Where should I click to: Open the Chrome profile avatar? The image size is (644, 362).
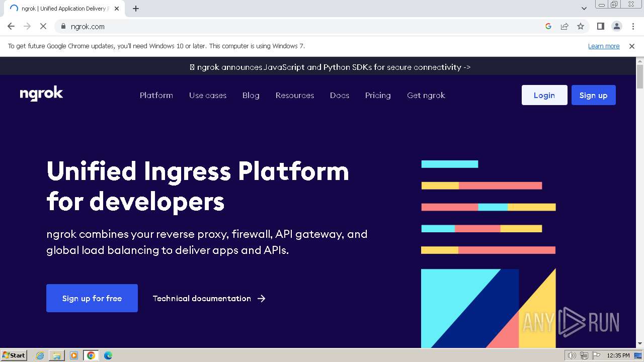616,26
